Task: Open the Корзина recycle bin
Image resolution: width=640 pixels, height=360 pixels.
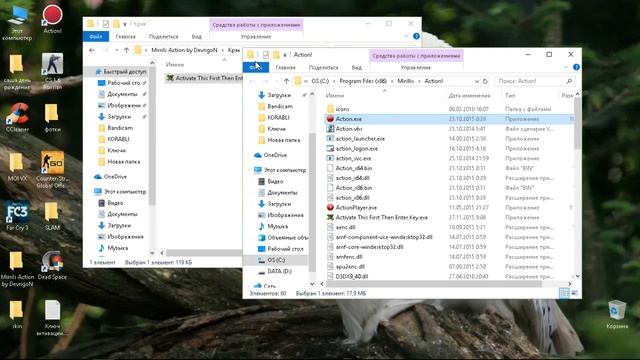Action: click(617, 314)
